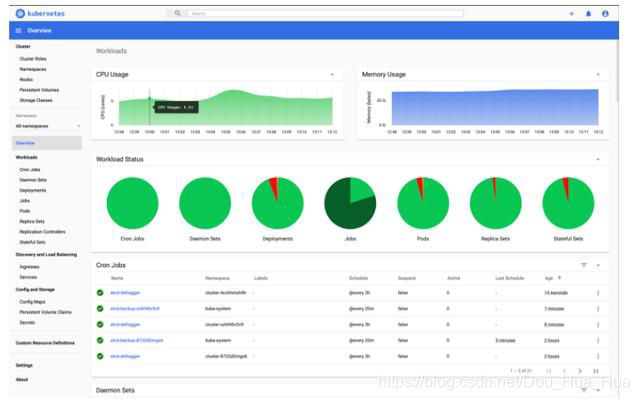Viewport: 640px width, 400px height.
Task: Open Persistent Volumes in sidebar
Action: [x=39, y=90]
